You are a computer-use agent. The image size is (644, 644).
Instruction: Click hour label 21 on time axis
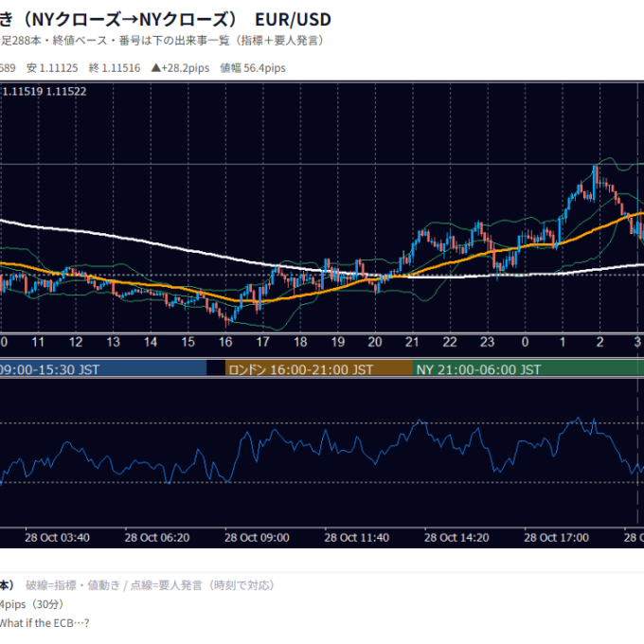click(x=412, y=342)
